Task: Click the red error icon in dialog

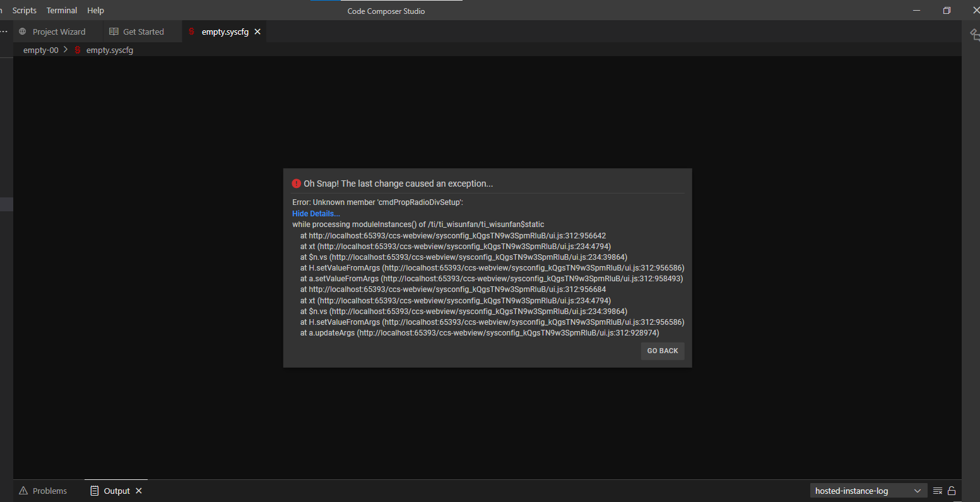Action: click(x=297, y=184)
